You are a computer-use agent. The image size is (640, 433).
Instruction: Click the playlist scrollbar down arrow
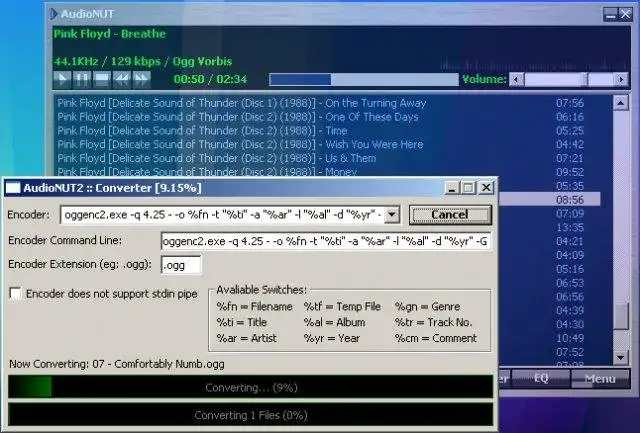pyautogui.click(x=620, y=358)
